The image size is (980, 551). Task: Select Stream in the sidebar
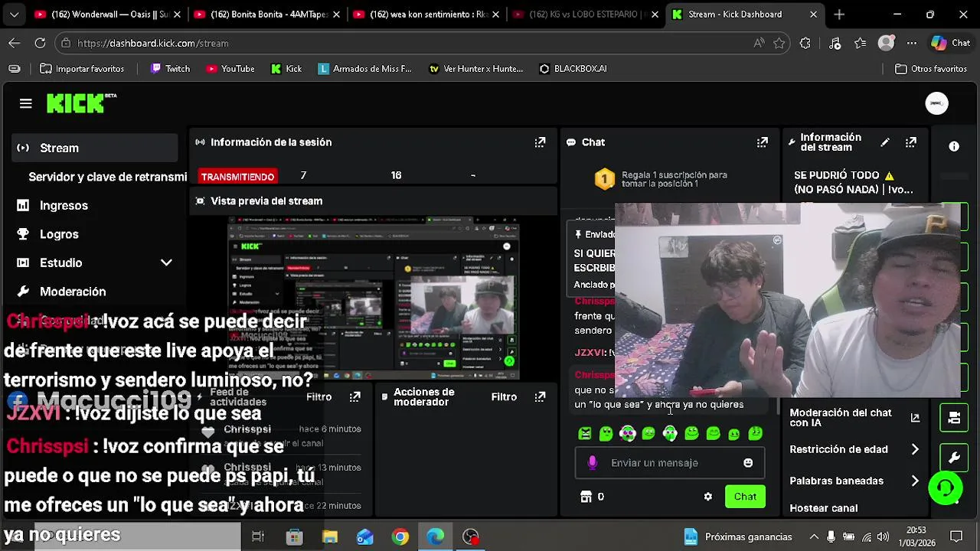(95, 148)
